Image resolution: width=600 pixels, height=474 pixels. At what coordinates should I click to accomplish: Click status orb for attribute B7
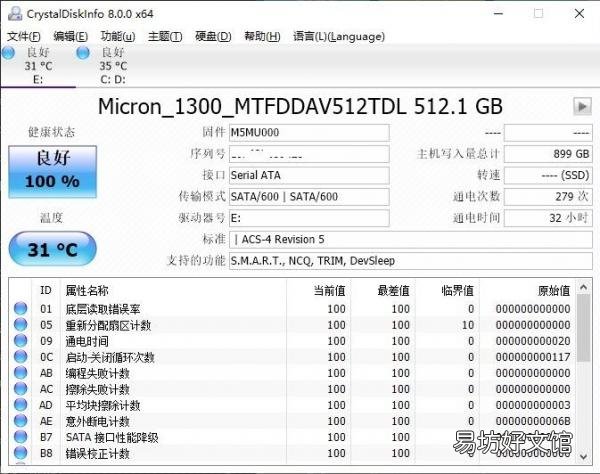point(20,437)
